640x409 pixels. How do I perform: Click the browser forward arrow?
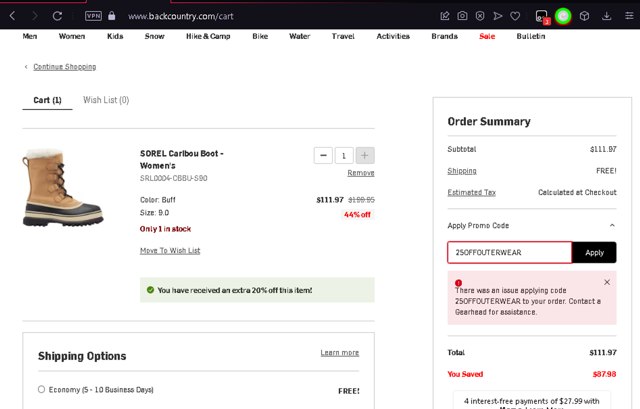[x=35, y=16]
